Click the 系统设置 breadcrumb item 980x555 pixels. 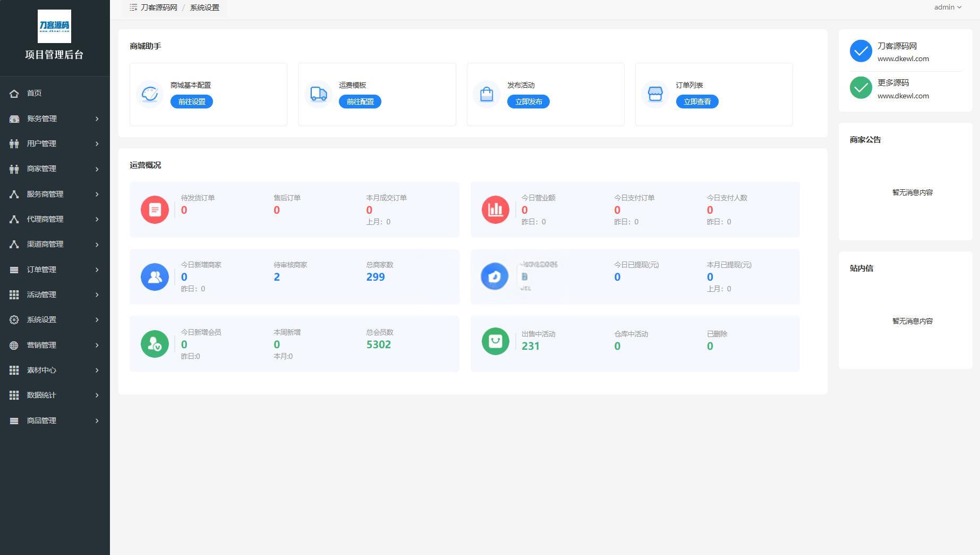204,7
